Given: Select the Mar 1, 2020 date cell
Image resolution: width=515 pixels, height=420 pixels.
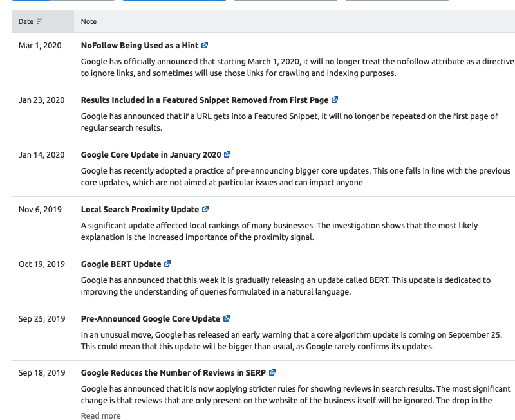Looking at the screenshot, I should tap(40, 46).
